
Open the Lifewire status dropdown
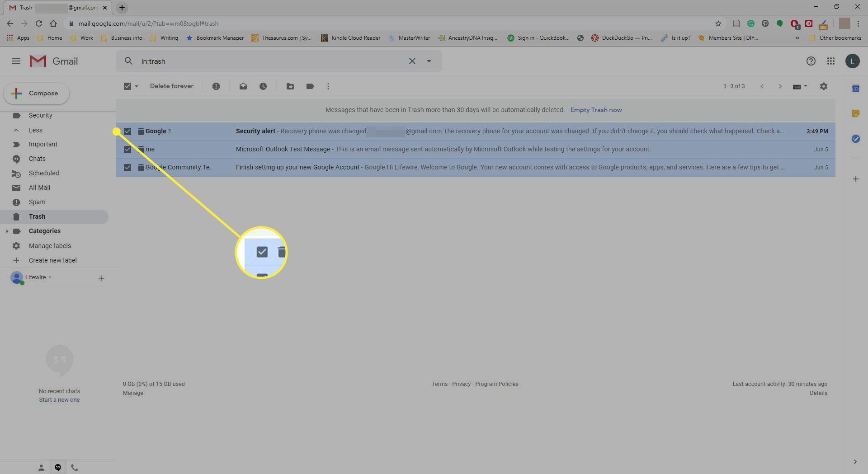point(38,277)
